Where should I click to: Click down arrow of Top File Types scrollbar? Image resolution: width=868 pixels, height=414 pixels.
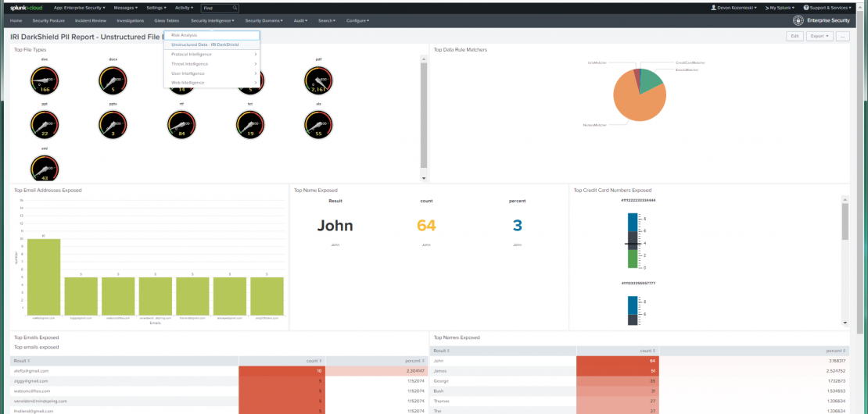[424, 178]
